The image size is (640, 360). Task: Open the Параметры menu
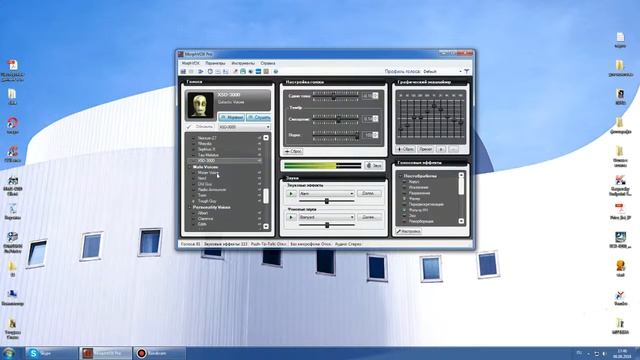click(215, 63)
